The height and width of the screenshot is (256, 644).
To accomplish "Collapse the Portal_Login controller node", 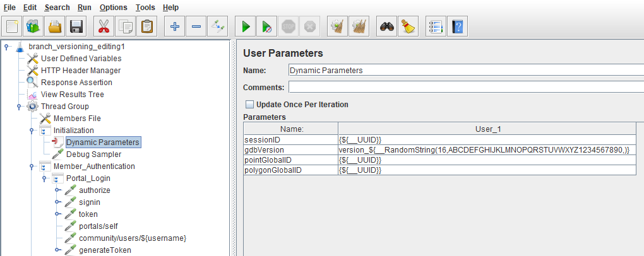I will point(45,178).
